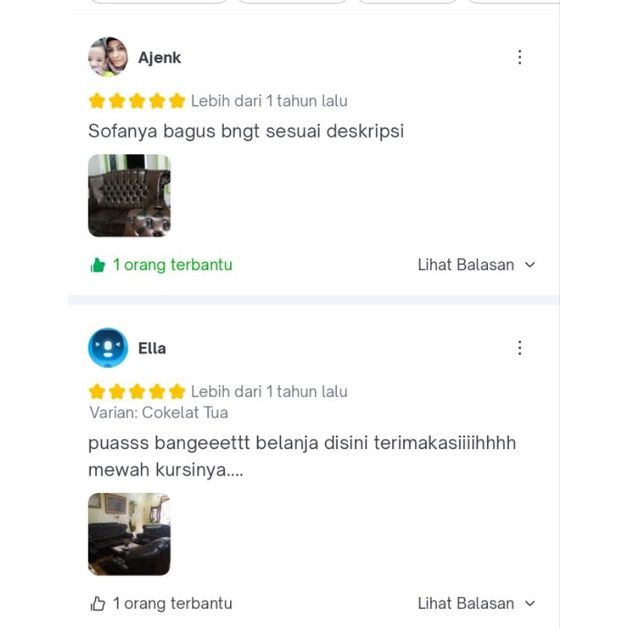Screen dimensions: 628x628
Task: Open Ajenk's brown tufted sofa photo
Action: tap(129, 195)
